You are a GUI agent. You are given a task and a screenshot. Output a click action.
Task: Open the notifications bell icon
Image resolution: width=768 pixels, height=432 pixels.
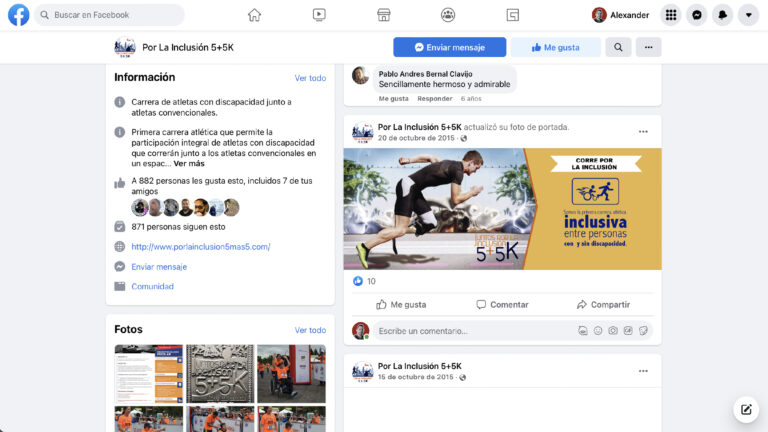[x=722, y=15]
